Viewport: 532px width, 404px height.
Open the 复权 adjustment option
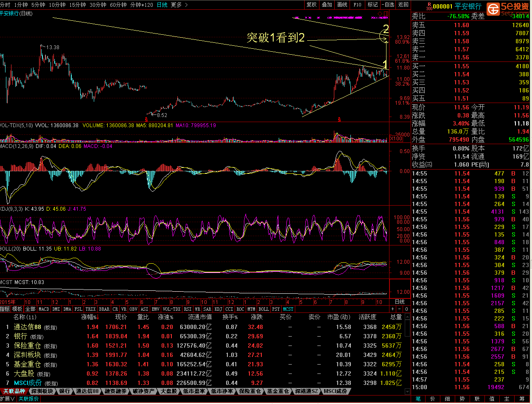coord(312,5)
